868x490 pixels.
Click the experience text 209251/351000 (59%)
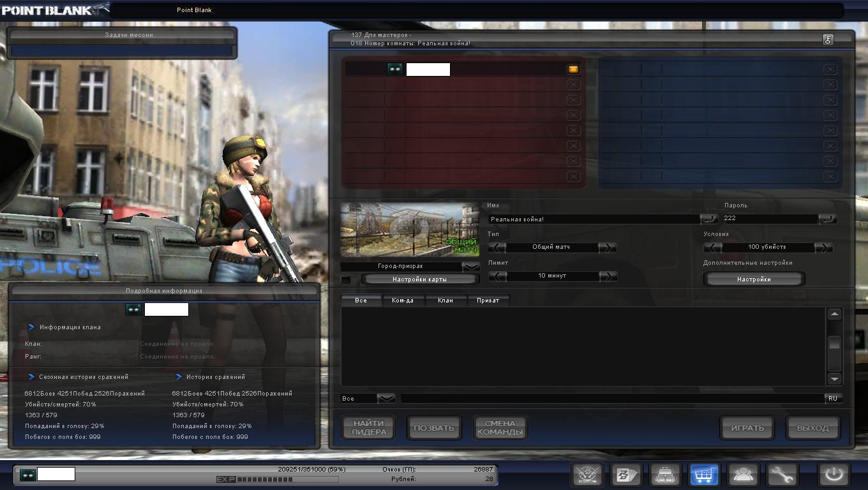coord(311,469)
